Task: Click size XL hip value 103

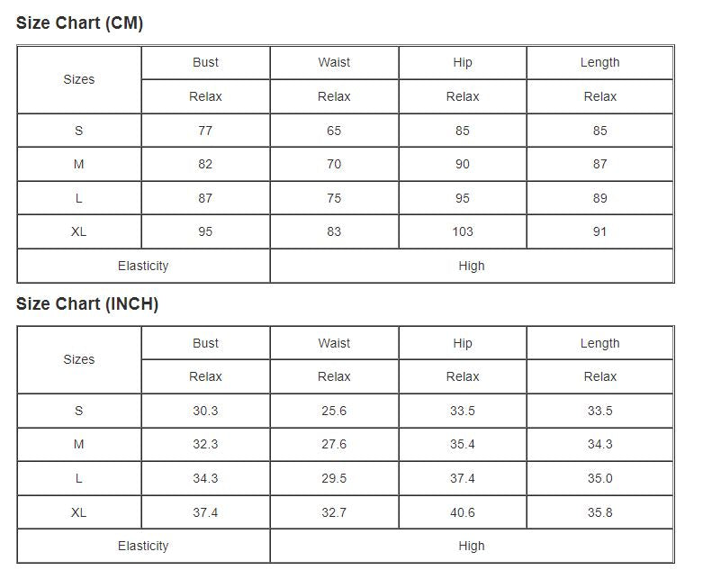Action: point(463,231)
